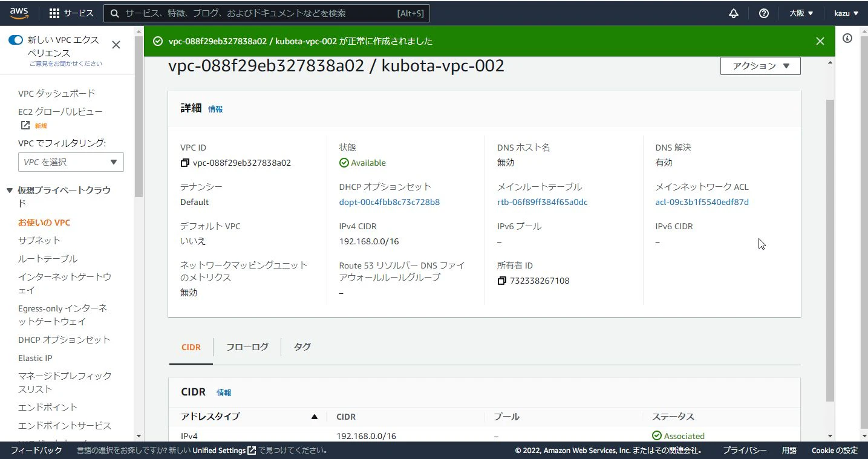
Task: Switch to the CIDR tab
Action: (191, 347)
